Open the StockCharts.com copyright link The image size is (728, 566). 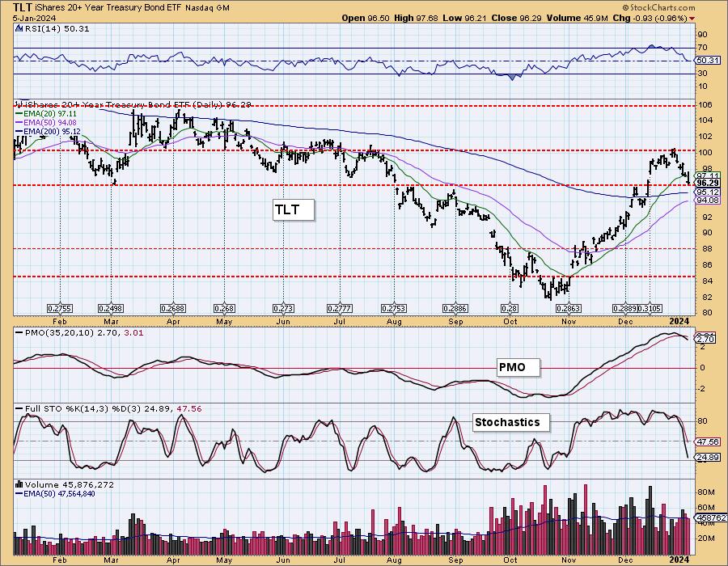click(x=658, y=7)
